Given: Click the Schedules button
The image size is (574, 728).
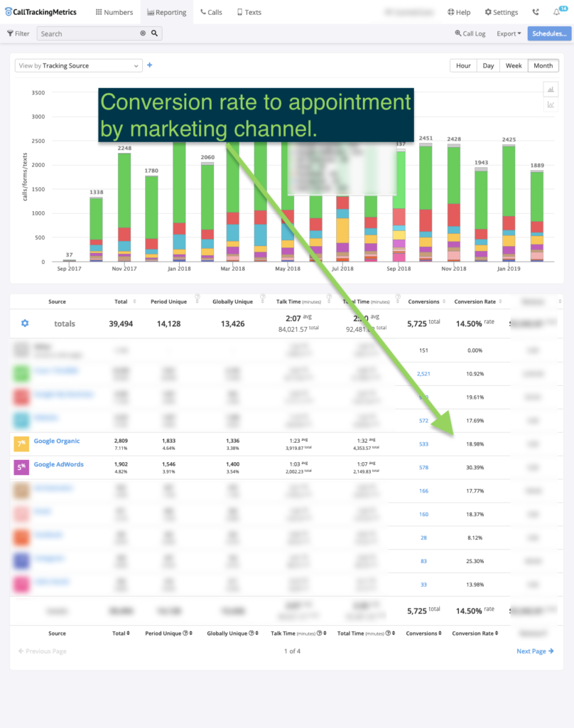Looking at the screenshot, I should point(549,33).
